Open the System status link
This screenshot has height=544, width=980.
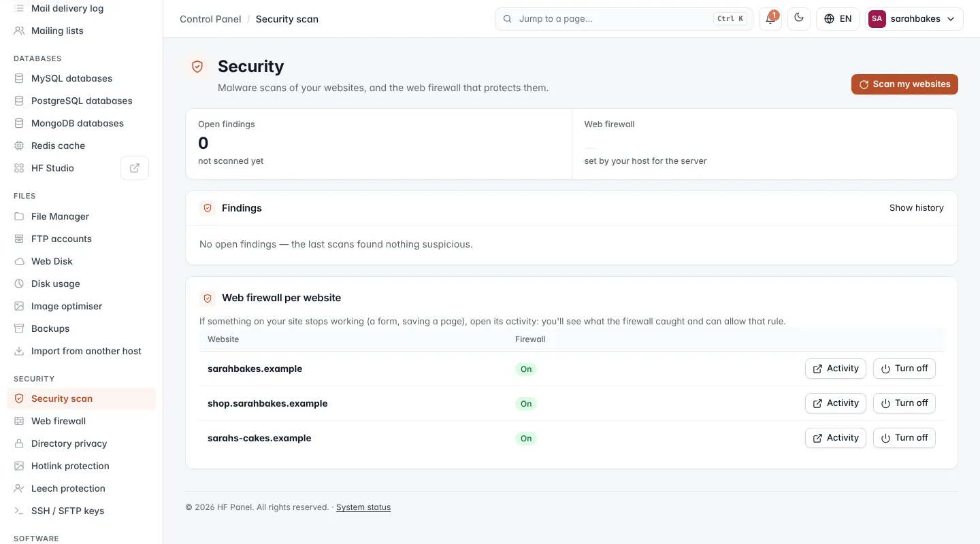[363, 507]
